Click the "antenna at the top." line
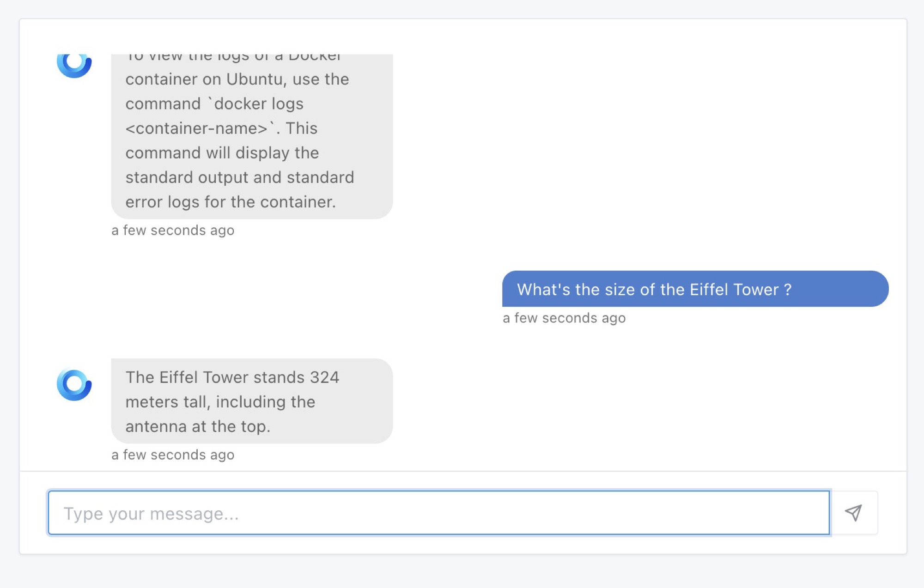 coord(198,426)
